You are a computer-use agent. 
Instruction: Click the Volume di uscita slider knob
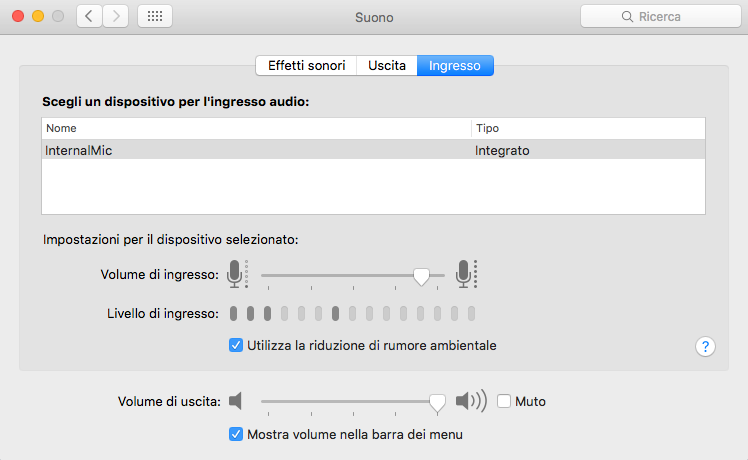(x=437, y=402)
